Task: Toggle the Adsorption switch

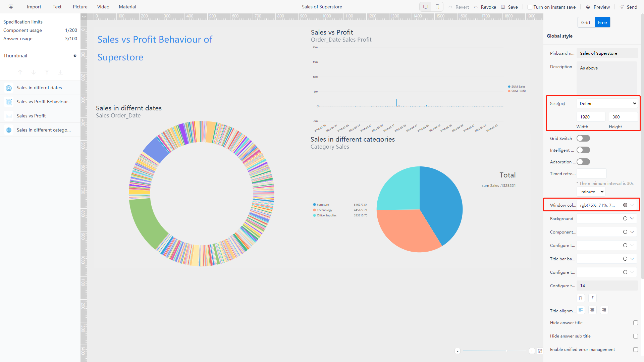Action: pyautogui.click(x=583, y=162)
